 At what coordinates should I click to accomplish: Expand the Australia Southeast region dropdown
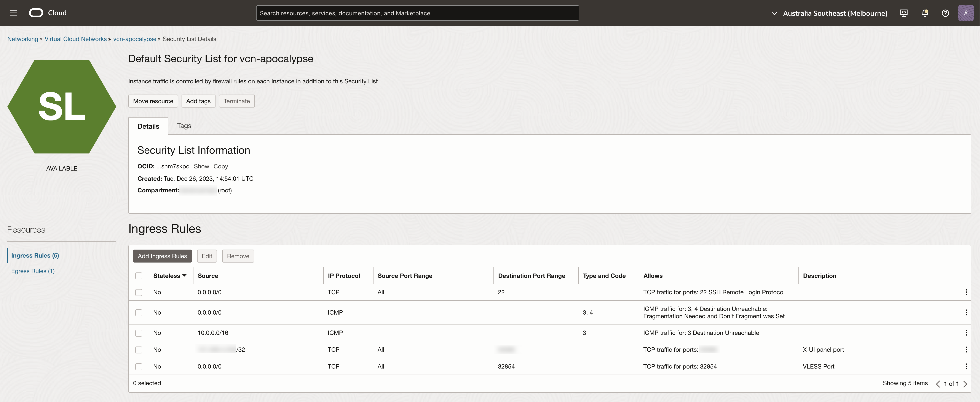[x=829, y=13]
